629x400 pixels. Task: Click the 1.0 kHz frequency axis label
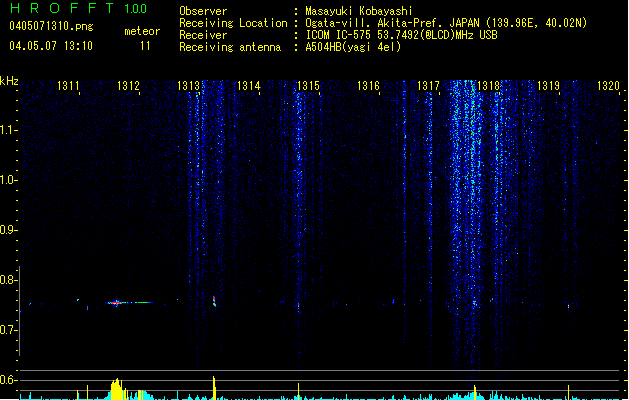(7, 180)
